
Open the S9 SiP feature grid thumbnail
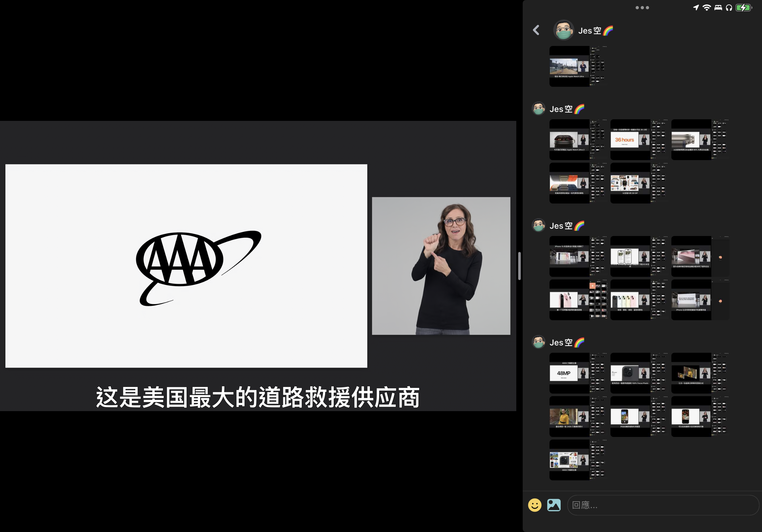[x=639, y=183]
